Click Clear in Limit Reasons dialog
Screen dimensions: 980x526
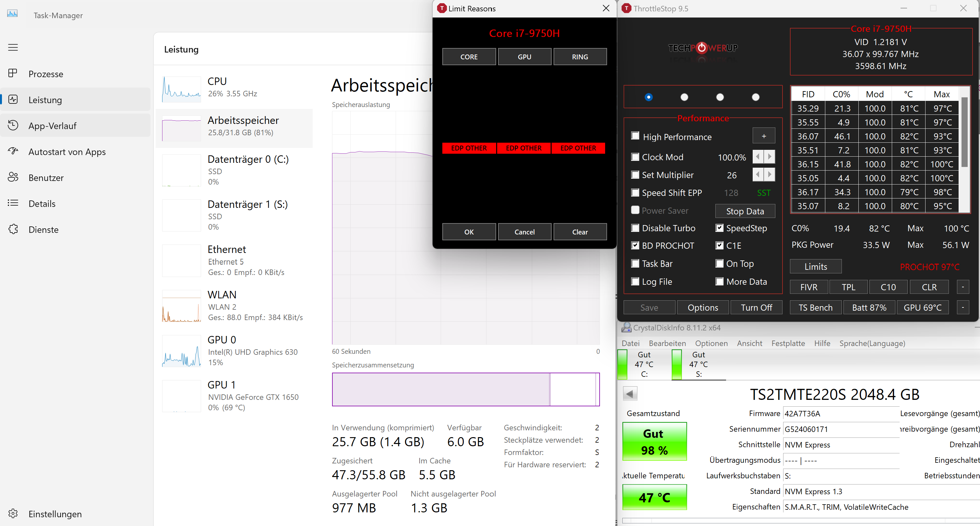580,232
